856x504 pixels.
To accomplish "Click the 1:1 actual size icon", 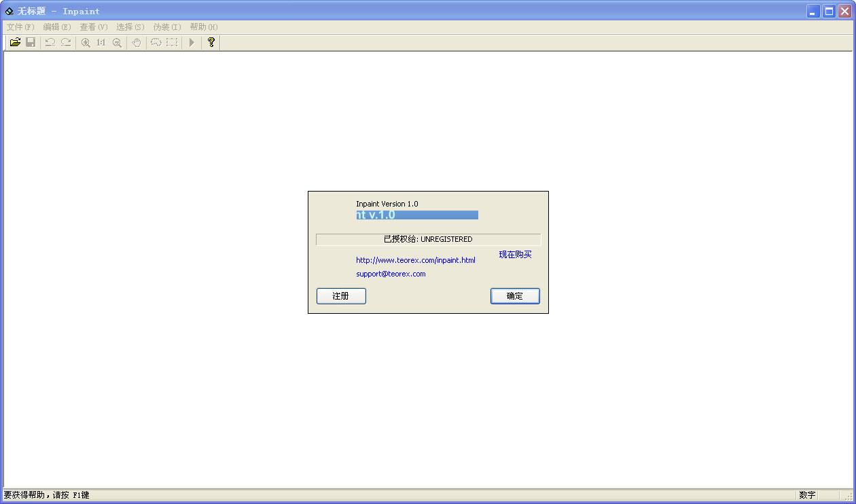I will tap(101, 42).
